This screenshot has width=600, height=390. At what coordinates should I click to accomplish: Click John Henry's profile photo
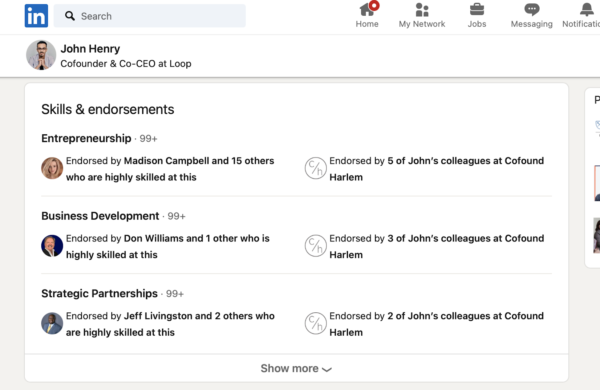[41, 55]
